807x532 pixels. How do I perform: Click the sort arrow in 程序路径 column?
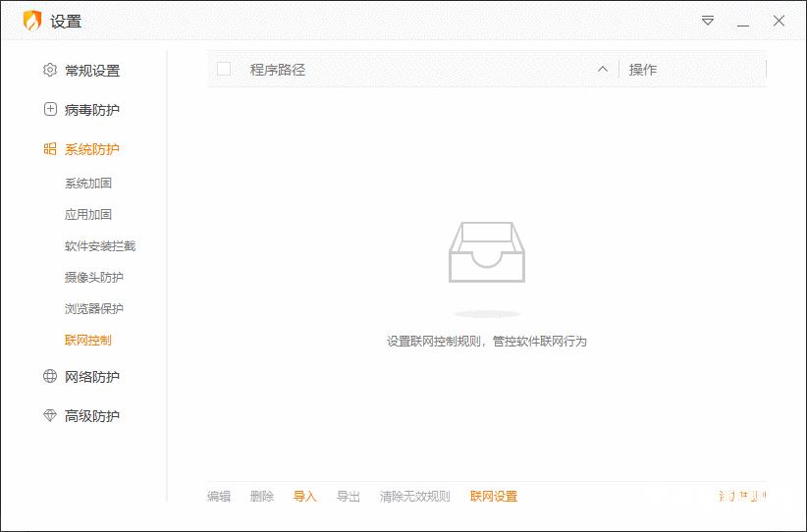[x=603, y=69]
